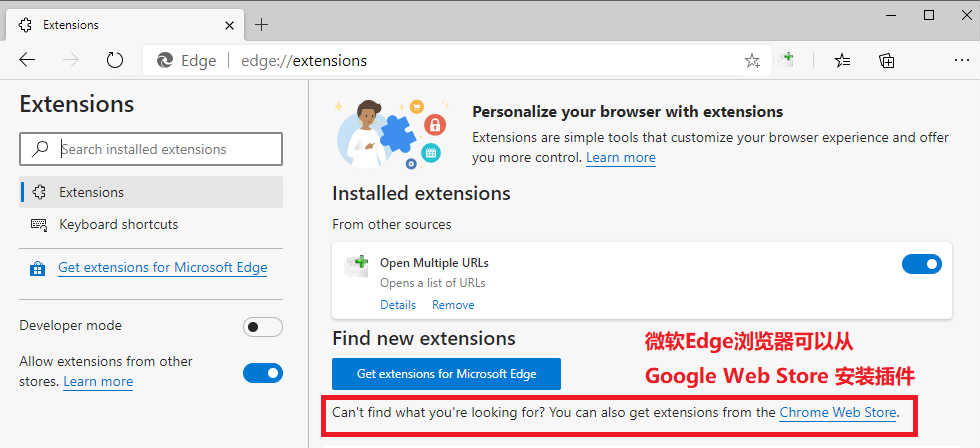Click Find new extensions heading

pyautogui.click(x=424, y=339)
